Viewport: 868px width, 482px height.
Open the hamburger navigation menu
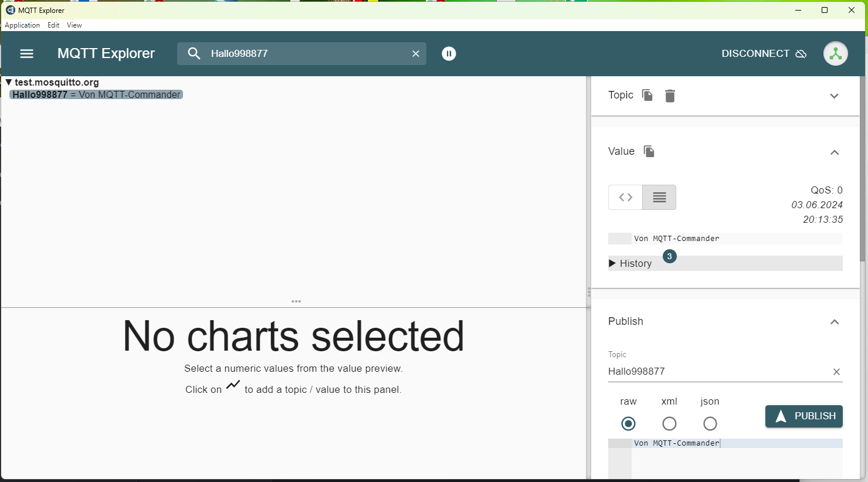[27, 53]
